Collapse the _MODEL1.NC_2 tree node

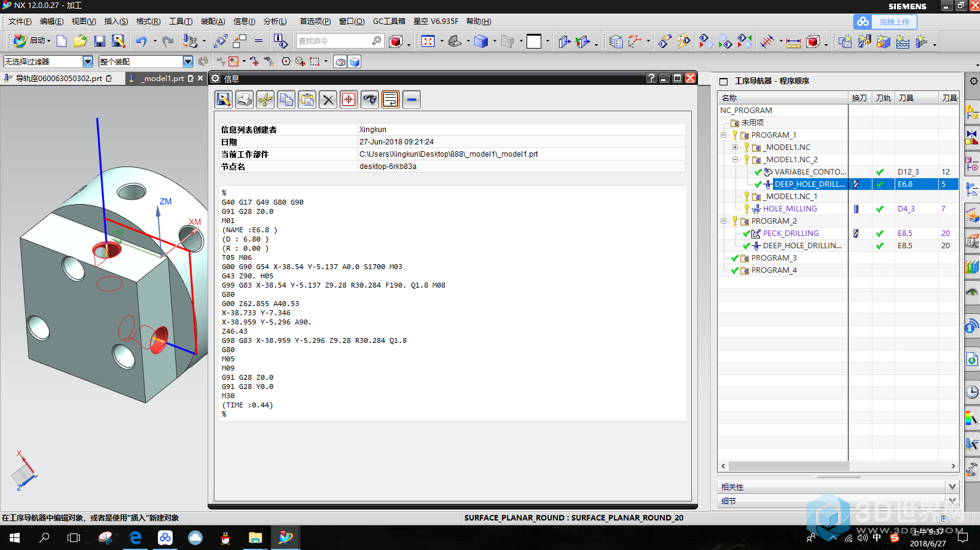click(x=735, y=159)
